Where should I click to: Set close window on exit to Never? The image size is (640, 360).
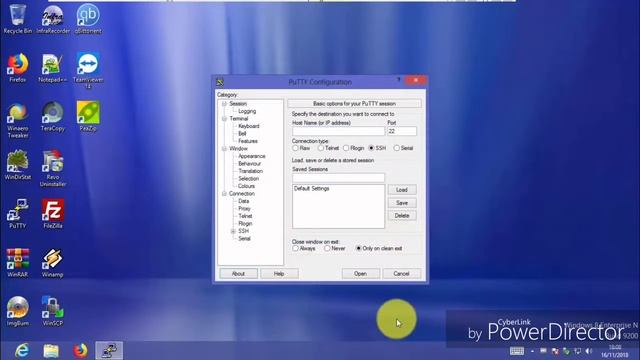(x=327, y=248)
